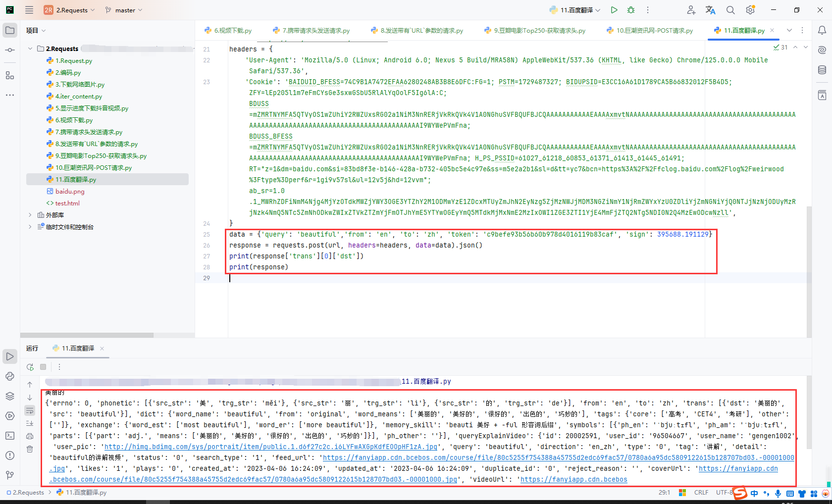Toggle soft-wrap in Run console
Viewport: 832px width, 504px height.
point(30,410)
